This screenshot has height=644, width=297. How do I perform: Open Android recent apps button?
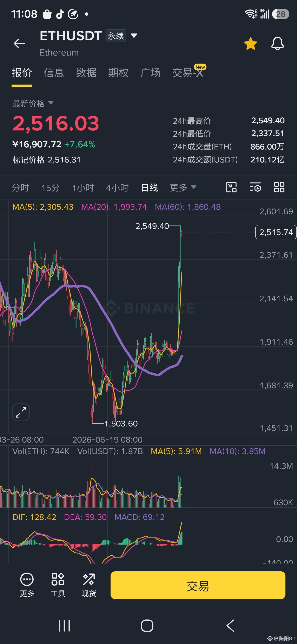coord(64,626)
